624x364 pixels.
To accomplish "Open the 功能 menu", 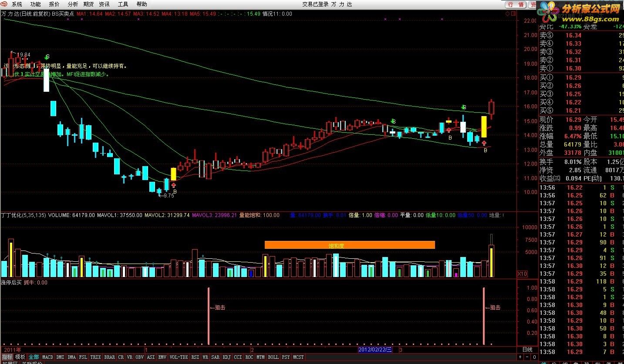I will [x=36, y=4].
